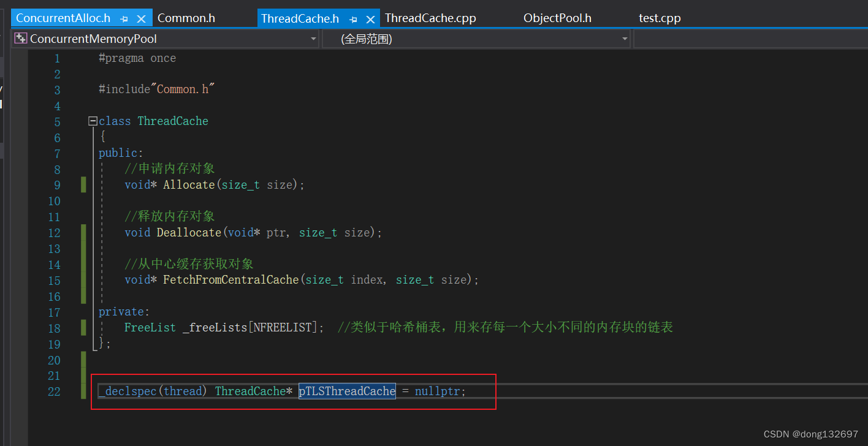Click NFREELIST inside the brackets

coord(283,328)
